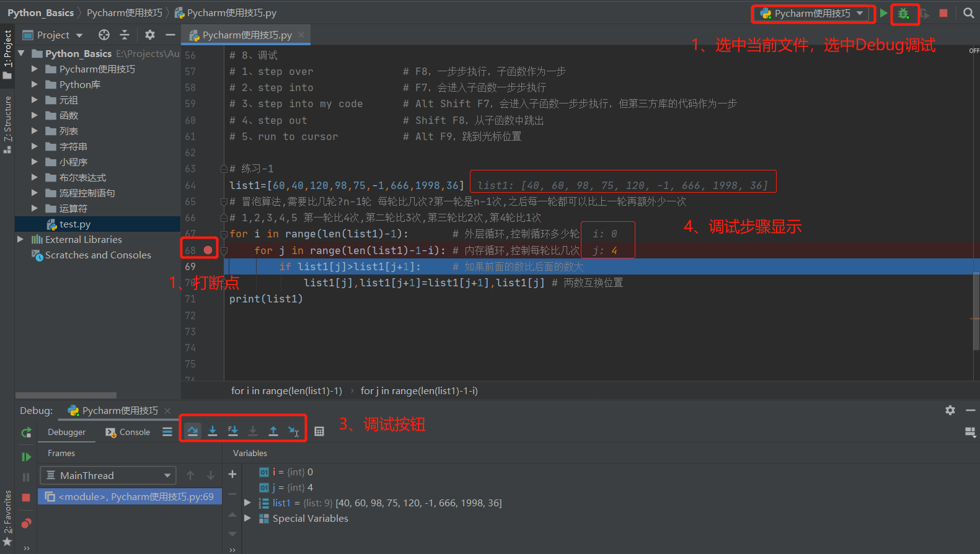This screenshot has width=980, height=554.
Task: Click the locate/scroll from source target icon
Action: pyautogui.click(x=104, y=35)
